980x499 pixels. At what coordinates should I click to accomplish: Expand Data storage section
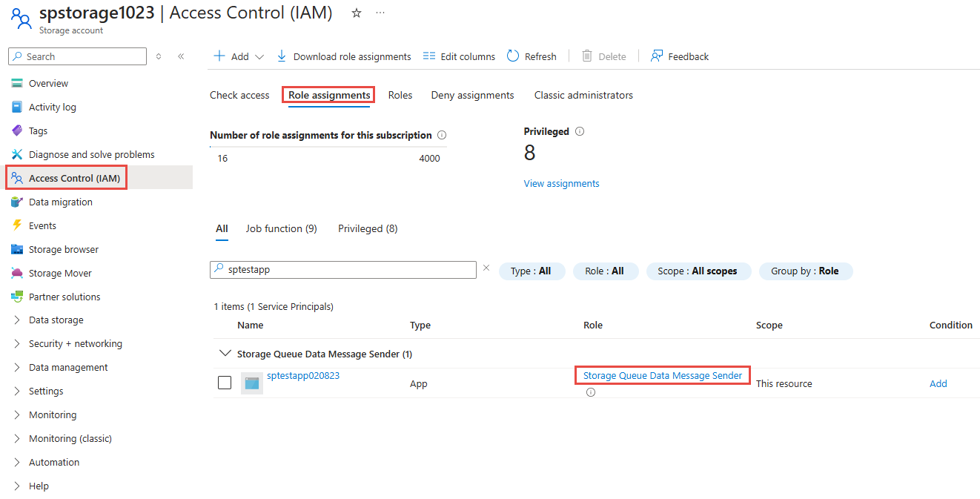[x=17, y=320]
